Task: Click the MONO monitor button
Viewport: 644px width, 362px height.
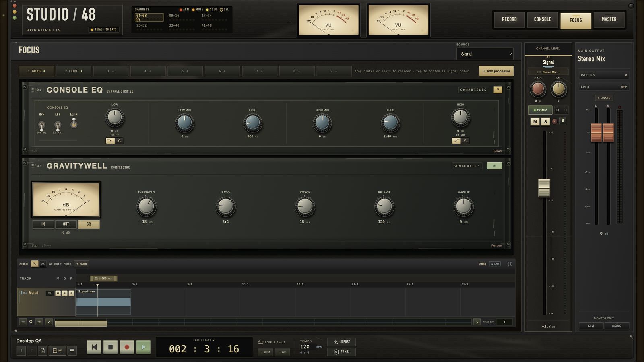Action: click(x=617, y=326)
